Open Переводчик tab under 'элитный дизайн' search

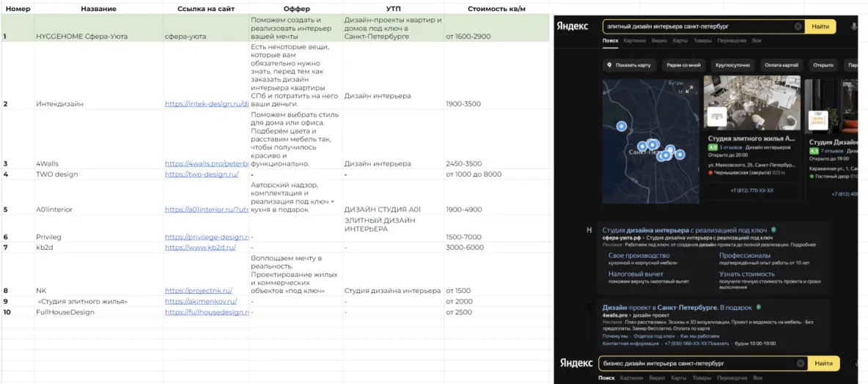pos(732,41)
